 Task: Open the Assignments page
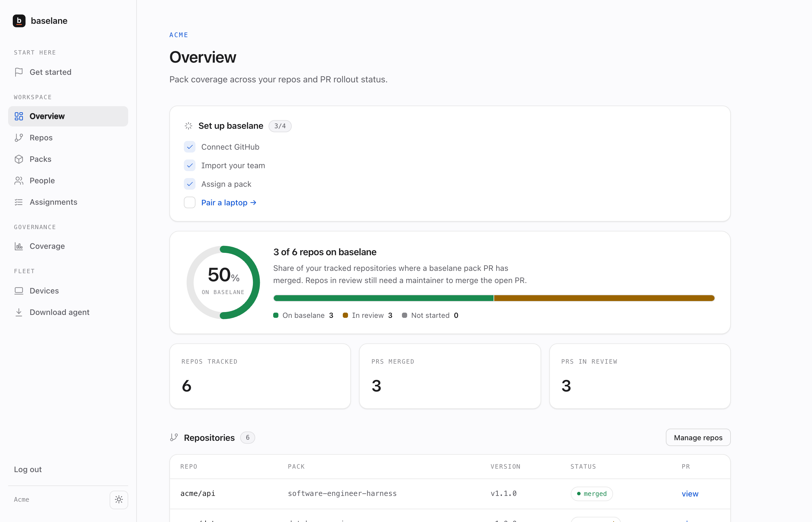68,202
